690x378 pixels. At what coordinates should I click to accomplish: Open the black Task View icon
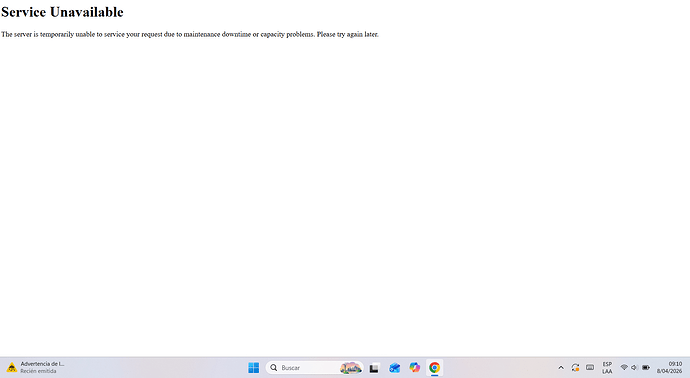pos(374,368)
